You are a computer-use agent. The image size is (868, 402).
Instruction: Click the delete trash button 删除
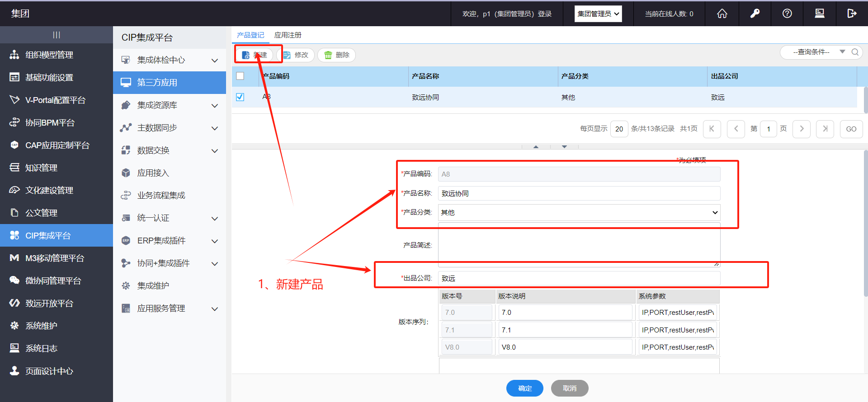pyautogui.click(x=337, y=55)
